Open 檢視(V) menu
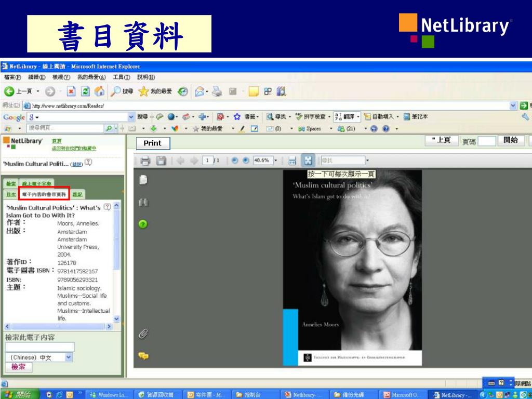Viewport: 532px width, 399px height. [61, 77]
